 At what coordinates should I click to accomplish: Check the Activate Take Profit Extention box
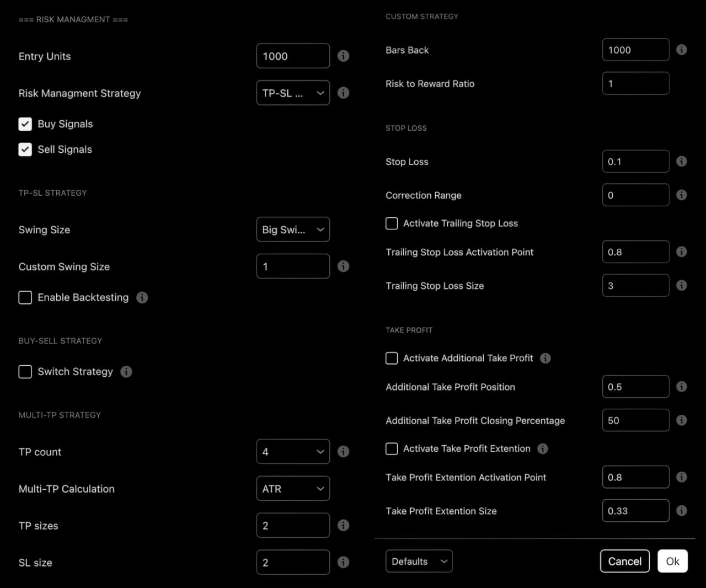point(392,448)
